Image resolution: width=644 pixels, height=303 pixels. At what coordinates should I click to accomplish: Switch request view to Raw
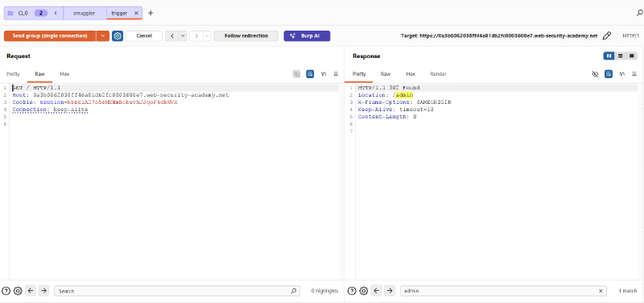click(x=39, y=74)
